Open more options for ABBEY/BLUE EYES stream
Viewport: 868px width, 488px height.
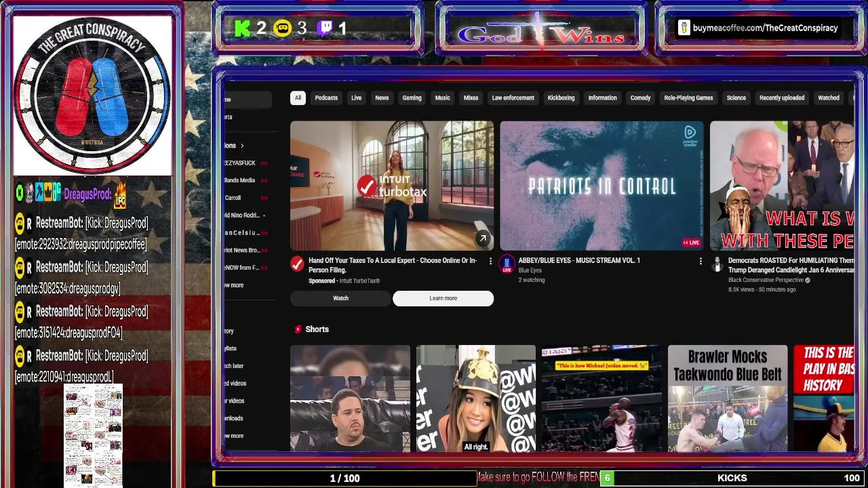[x=701, y=261]
